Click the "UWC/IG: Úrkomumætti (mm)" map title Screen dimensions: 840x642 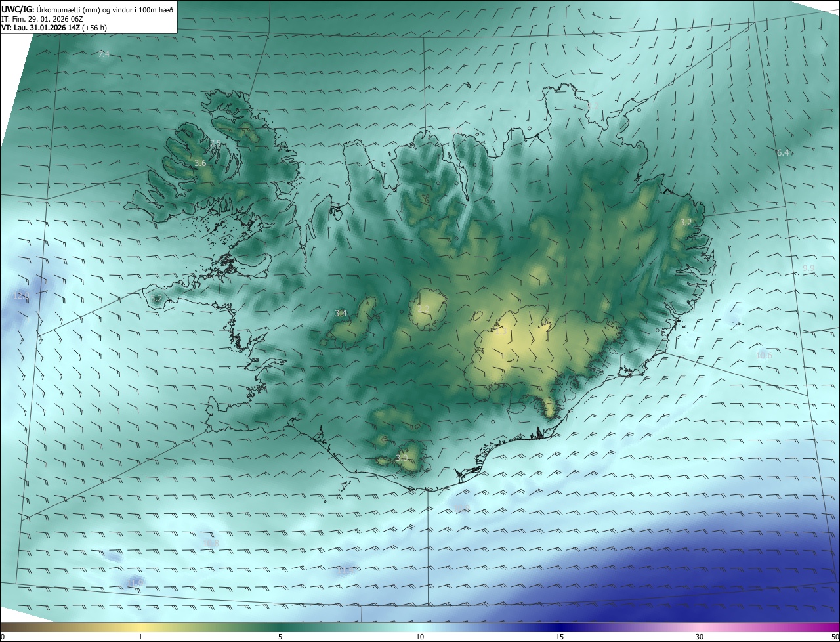52,9
